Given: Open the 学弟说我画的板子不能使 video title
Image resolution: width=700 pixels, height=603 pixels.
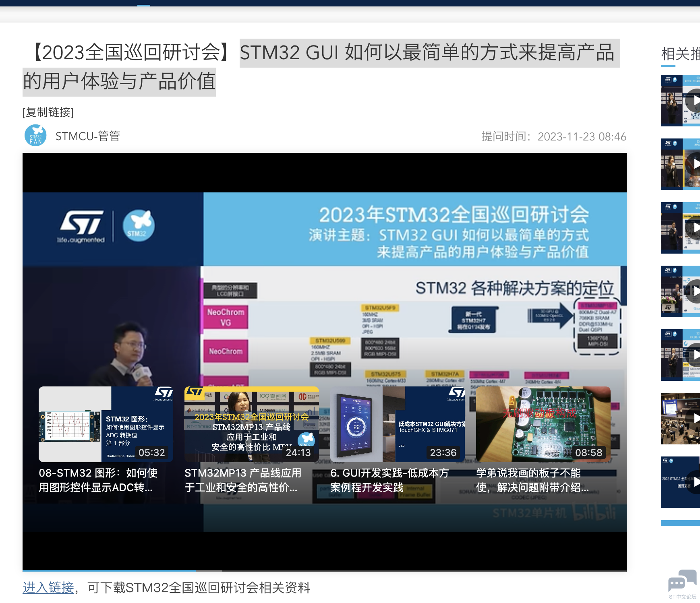Looking at the screenshot, I should pos(532,480).
